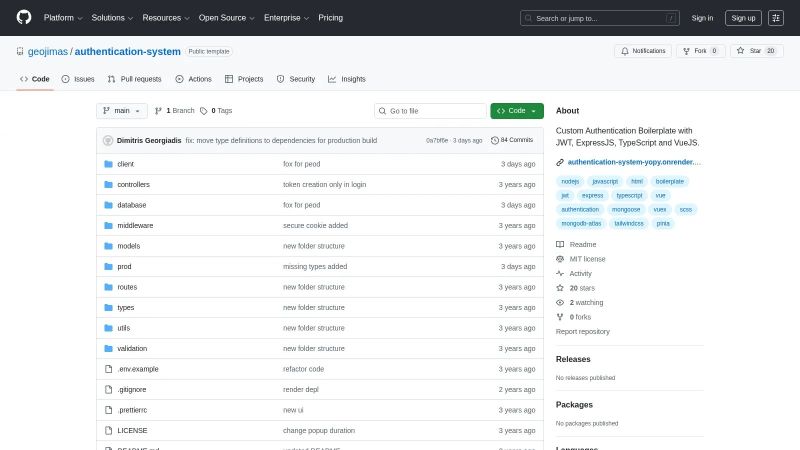Open the 0 Tags link
The height and width of the screenshot is (450, 800).
(216, 111)
